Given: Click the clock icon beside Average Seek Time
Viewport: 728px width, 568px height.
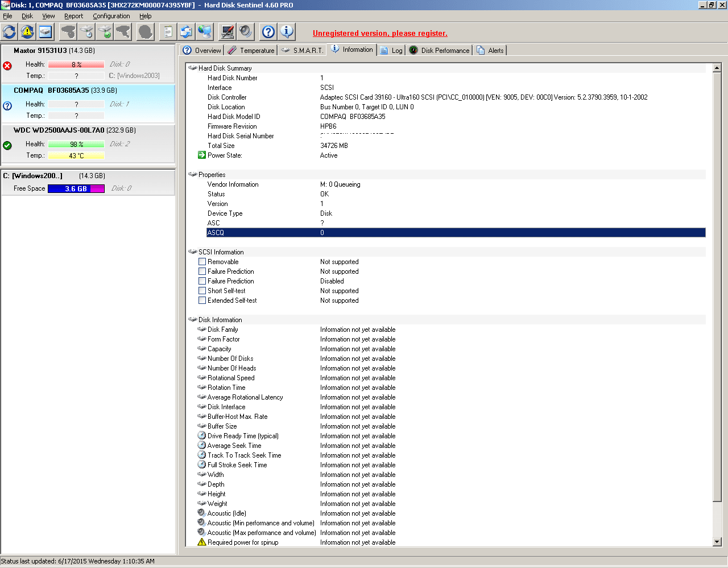Looking at the screenshot, I should click(201, 445).
